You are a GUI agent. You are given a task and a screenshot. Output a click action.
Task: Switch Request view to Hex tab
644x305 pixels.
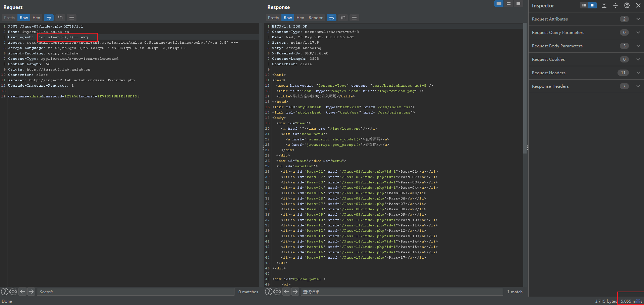(x=36, y=18)
